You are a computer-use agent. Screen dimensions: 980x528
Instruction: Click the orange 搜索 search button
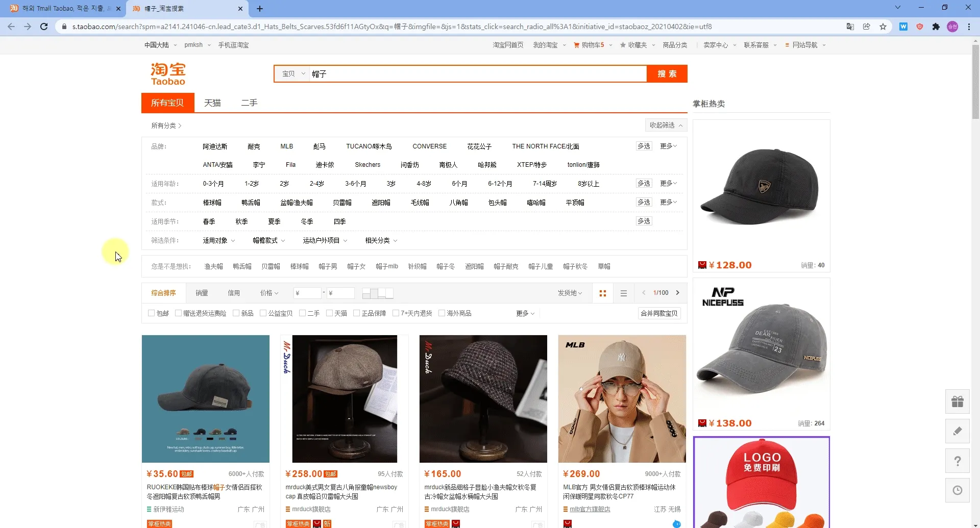click(667, 74)
